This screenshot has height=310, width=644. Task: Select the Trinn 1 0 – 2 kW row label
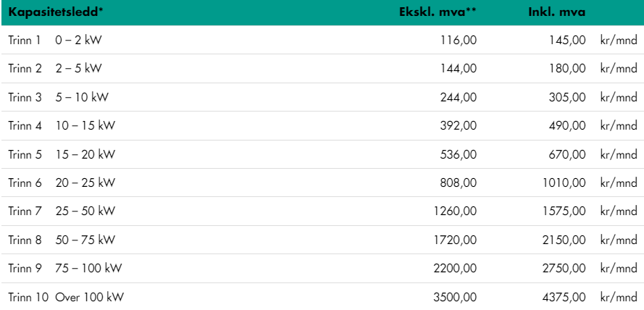coord(55,40)
